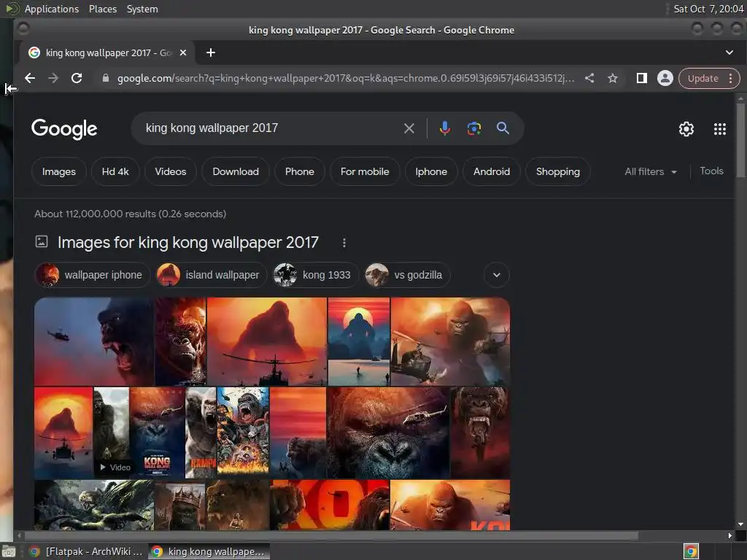
Task: Select the Images filter chip
Action: coord(58,171)
